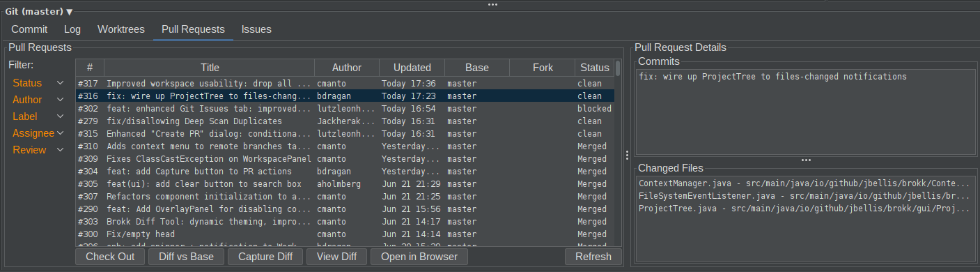Select pull request #290 Add OverlayPanel
This screenshot has height=272, width=980.
[345, 209]
